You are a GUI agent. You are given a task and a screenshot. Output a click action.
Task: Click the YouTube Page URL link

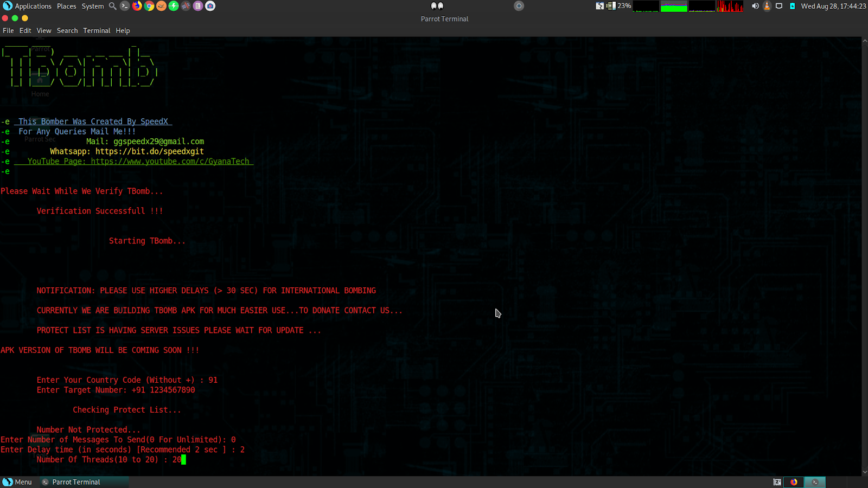click(x=170, y=162)
